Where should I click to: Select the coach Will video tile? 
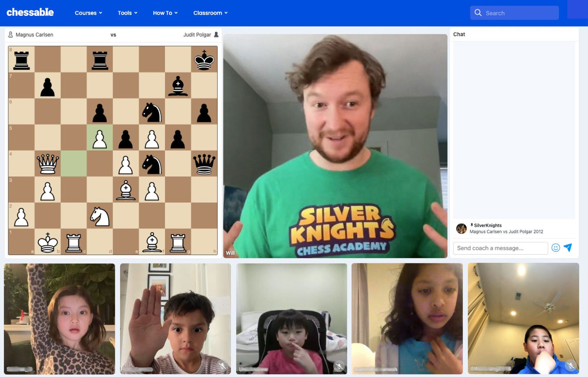[335, 146]
